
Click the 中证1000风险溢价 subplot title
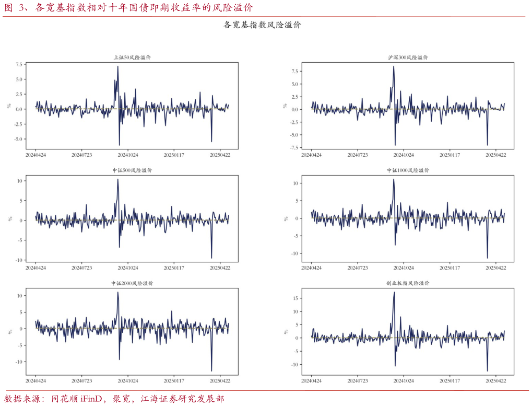[408, 170]
